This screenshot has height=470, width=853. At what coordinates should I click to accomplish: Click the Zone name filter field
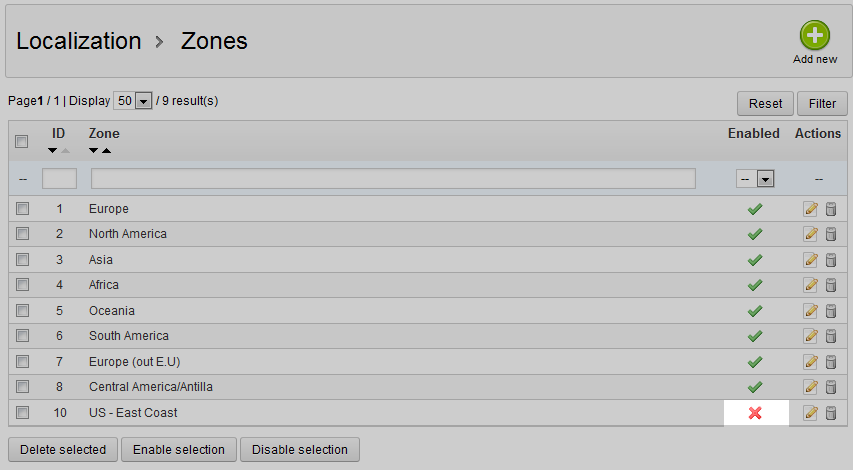[393, 179]
